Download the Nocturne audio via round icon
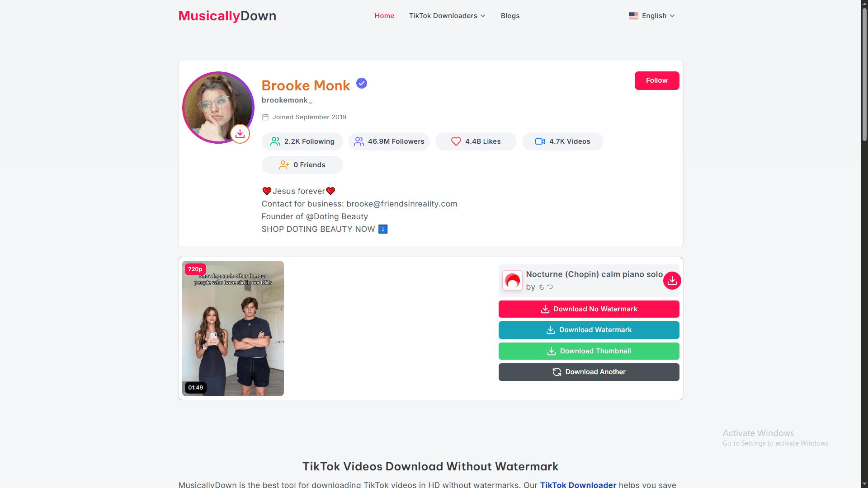868x488 pixels. click(672, 281)
